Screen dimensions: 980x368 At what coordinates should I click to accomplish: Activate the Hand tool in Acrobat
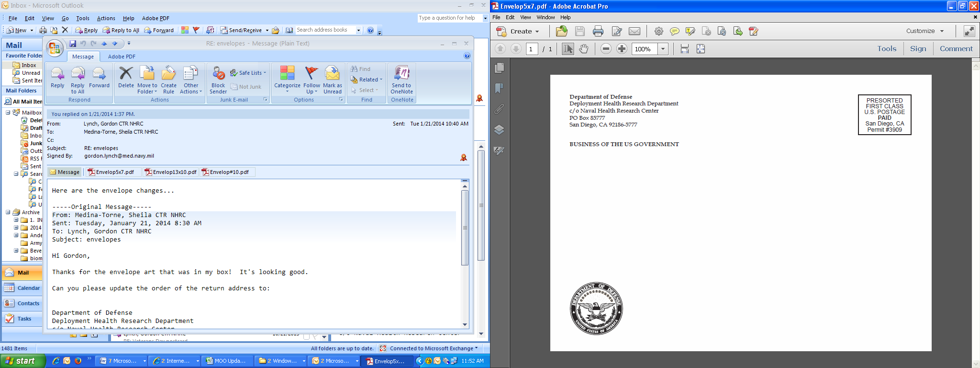(584, 49)
